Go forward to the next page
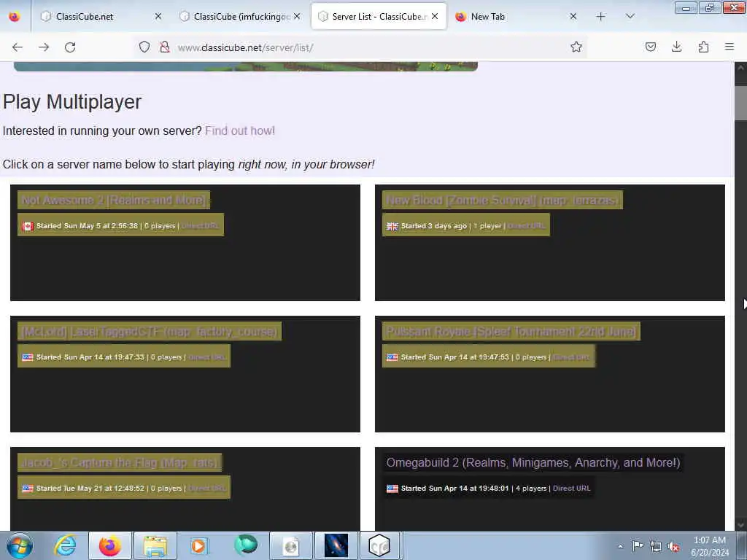Viewport: 747px width, 560px height. 44,47
